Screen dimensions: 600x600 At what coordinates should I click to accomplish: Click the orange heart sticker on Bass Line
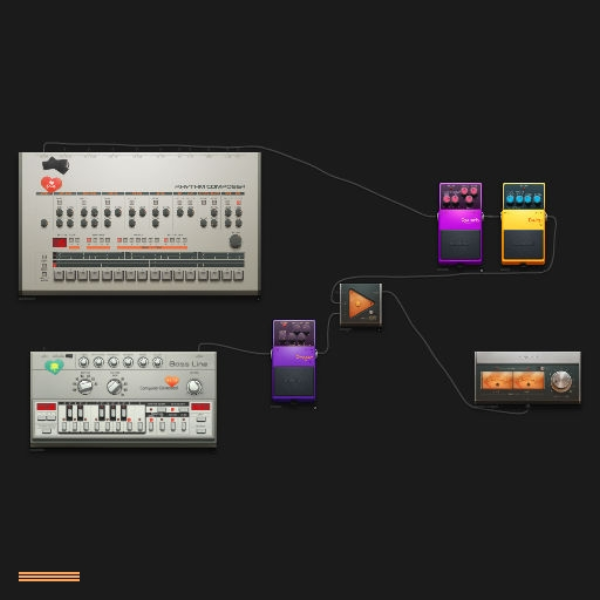(x=171, y=381)
